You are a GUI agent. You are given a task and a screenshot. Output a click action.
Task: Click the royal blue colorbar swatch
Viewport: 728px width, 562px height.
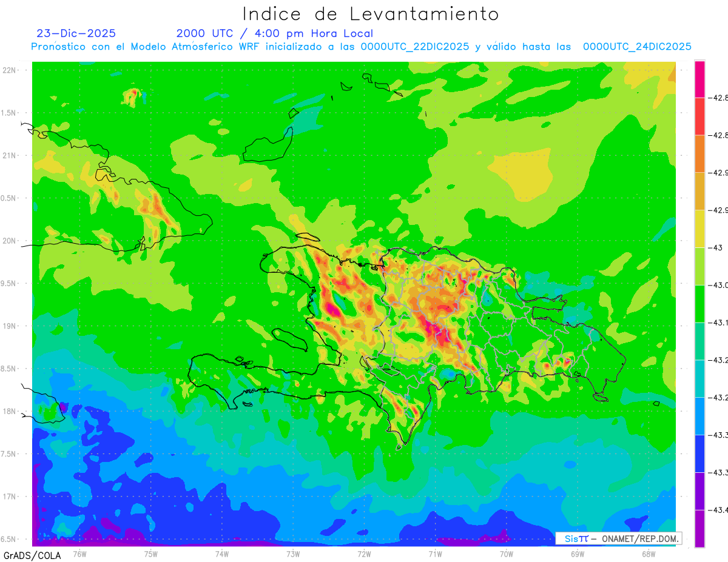pos(699,453)
